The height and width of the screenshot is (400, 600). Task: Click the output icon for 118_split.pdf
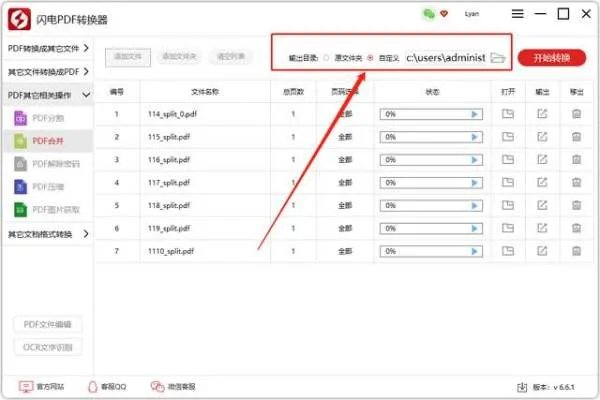542,205
